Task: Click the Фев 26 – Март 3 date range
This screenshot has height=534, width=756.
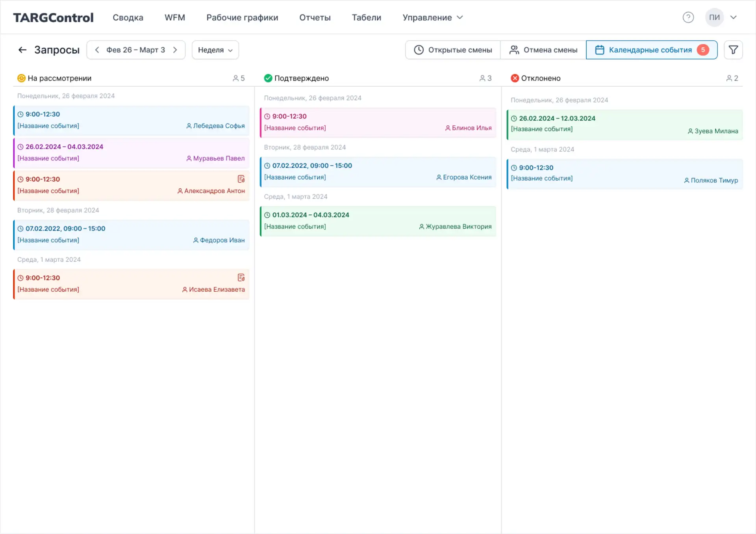Action: (x=135, y=50)
